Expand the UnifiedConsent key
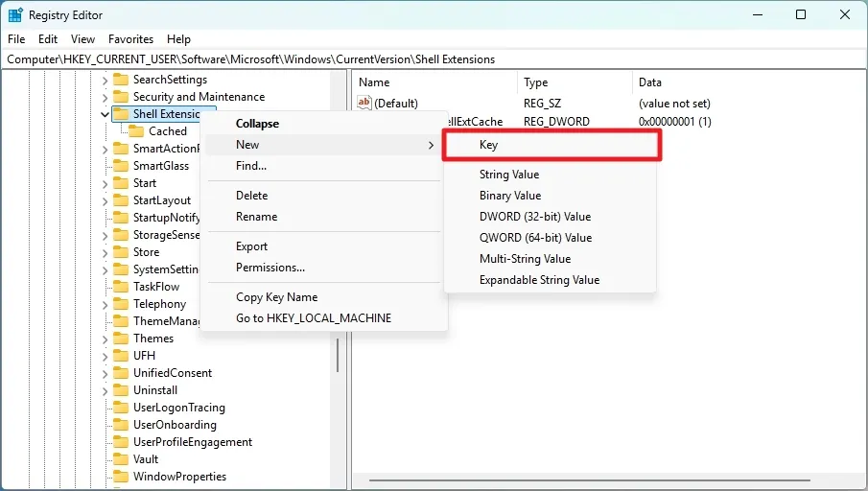This screenshot has width=868, height=491. [105, 374]
